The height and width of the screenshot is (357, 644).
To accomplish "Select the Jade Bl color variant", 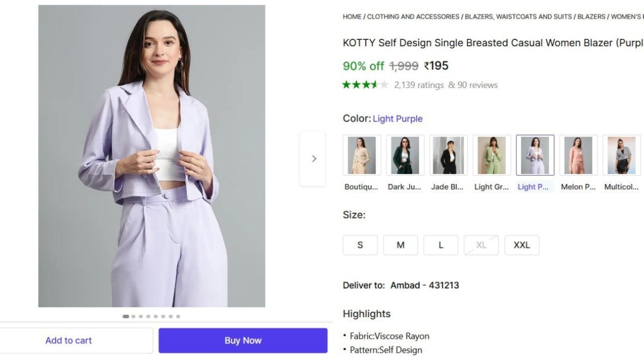I will tap(449, 155).
